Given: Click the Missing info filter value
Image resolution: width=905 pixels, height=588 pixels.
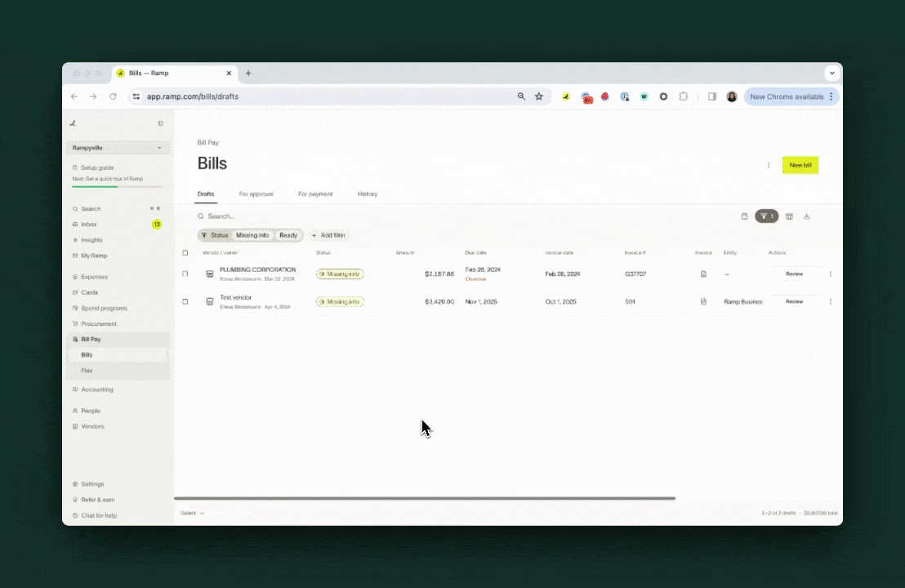Looking at the screenshot, I should click(x=252, y=235).
